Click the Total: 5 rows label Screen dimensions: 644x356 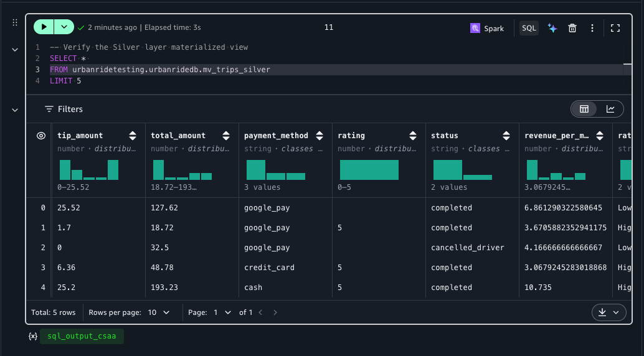coord(54,312)
